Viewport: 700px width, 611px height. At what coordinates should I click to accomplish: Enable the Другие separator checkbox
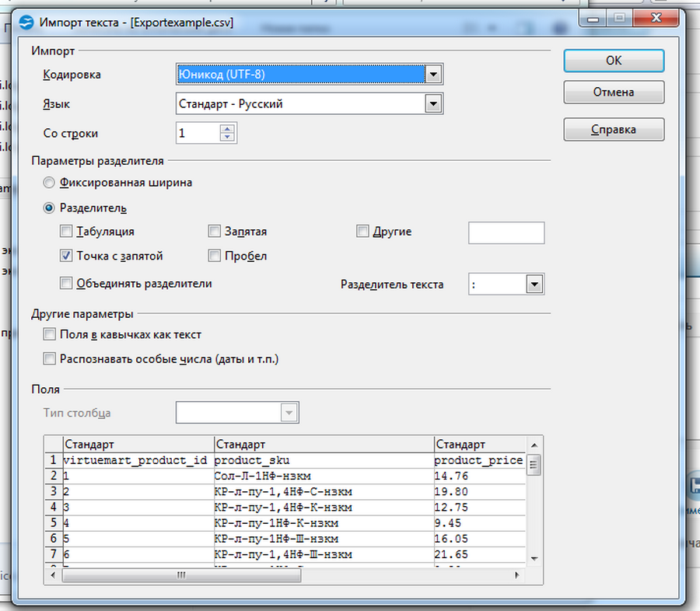[362, 232]
